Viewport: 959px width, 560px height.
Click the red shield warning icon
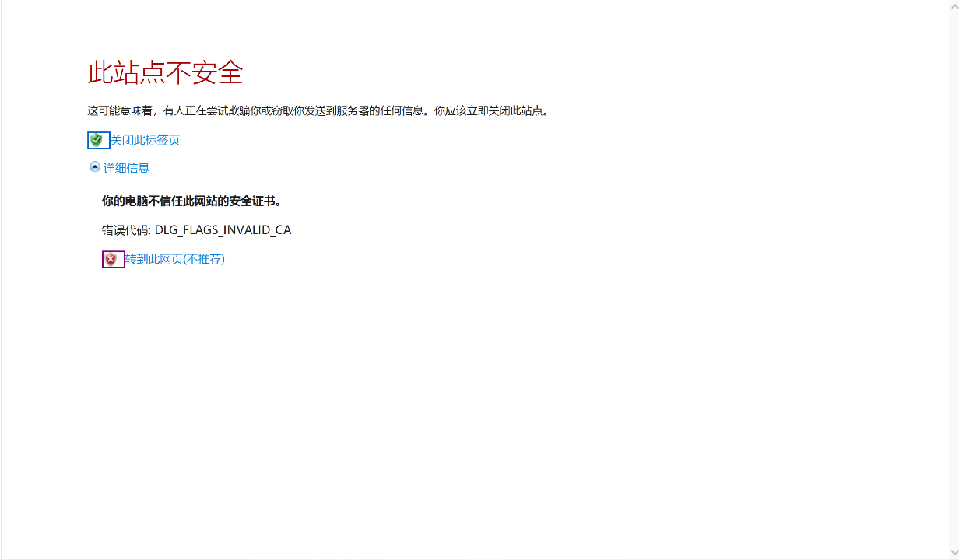coord(111,259)
